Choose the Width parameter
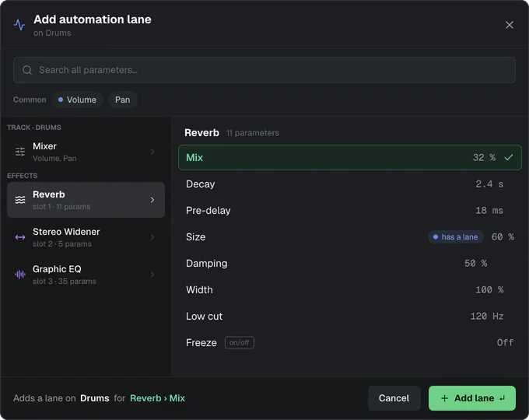Viewport: 529px width, 420px height. pyautogui.click(x=350, y=290)
